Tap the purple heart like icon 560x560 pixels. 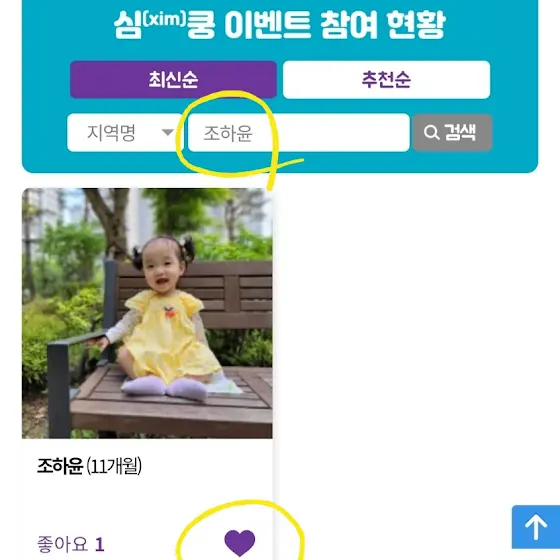click(240, 543)
